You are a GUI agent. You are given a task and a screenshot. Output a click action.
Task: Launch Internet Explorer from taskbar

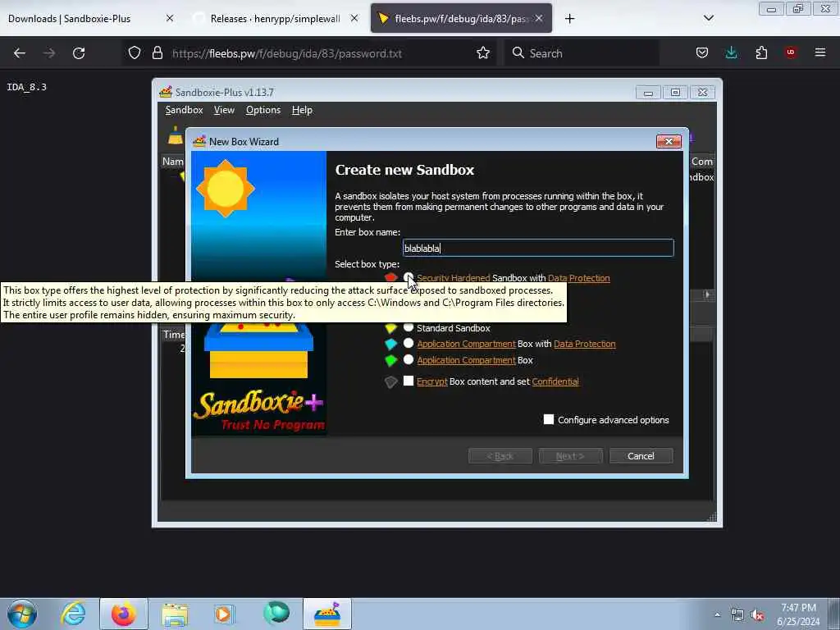72,614
